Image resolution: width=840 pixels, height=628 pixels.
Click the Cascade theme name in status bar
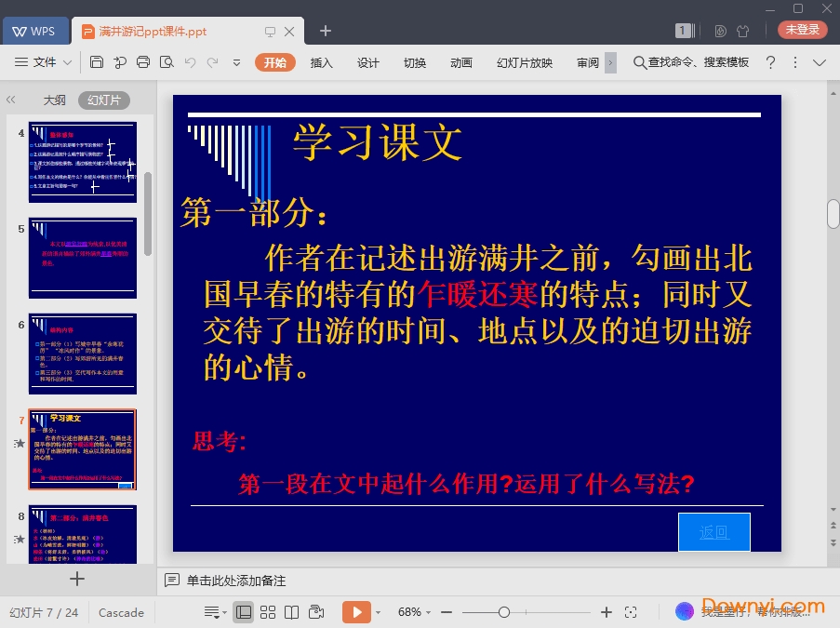tap(121, 612)
